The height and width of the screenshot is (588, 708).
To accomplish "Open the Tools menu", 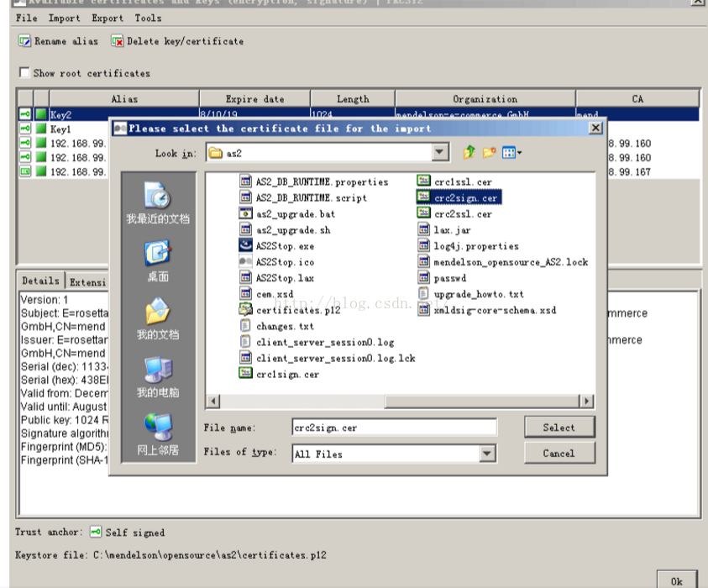I will click(x=148, y=18).
